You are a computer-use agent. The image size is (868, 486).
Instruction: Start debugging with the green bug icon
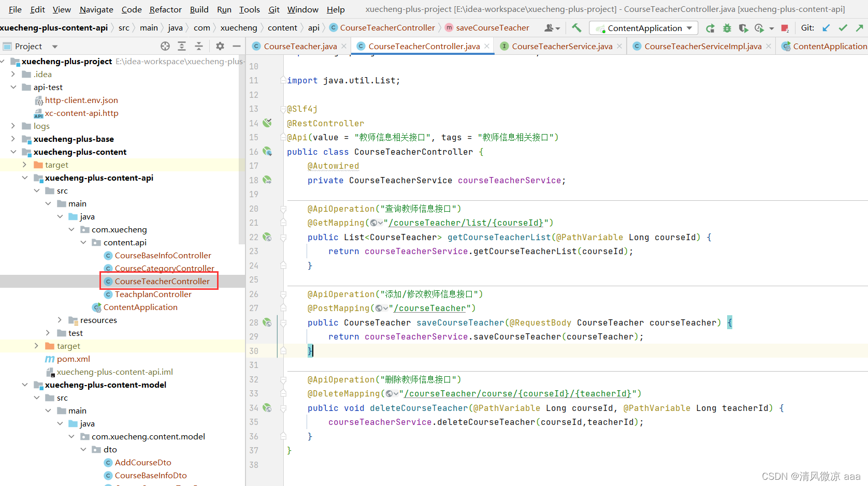[727, 28]
